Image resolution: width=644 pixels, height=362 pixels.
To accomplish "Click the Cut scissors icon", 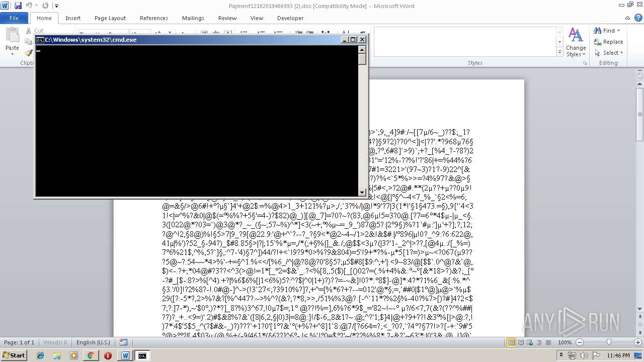I will click(28, 31).
